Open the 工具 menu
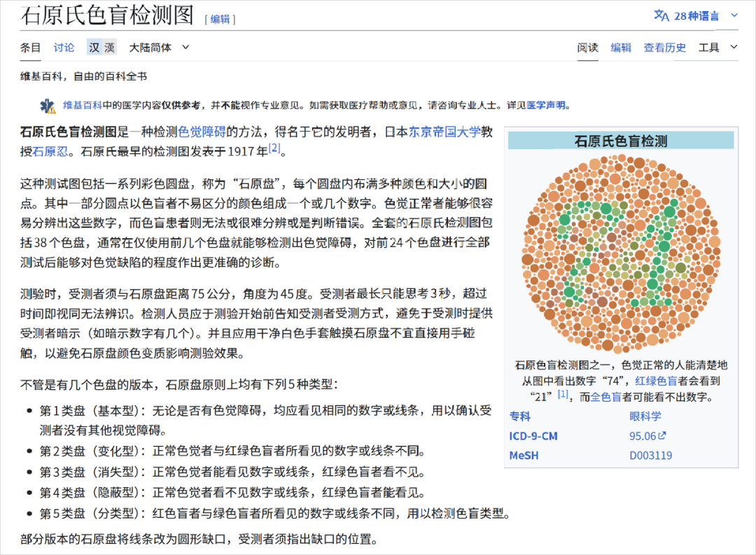Screen dimensions: 756x555 (x=708, y=48)
